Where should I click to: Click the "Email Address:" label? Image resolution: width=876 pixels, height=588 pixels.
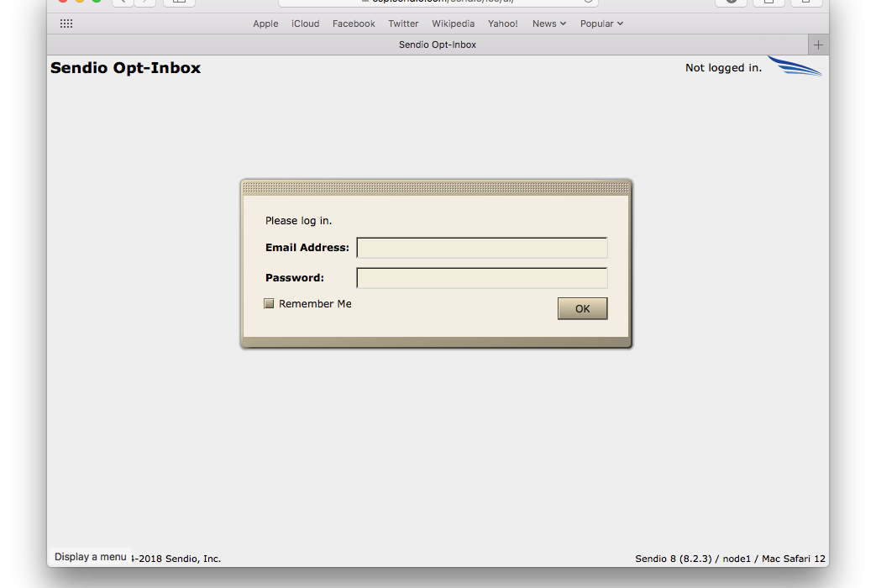[x=307, y=248]
